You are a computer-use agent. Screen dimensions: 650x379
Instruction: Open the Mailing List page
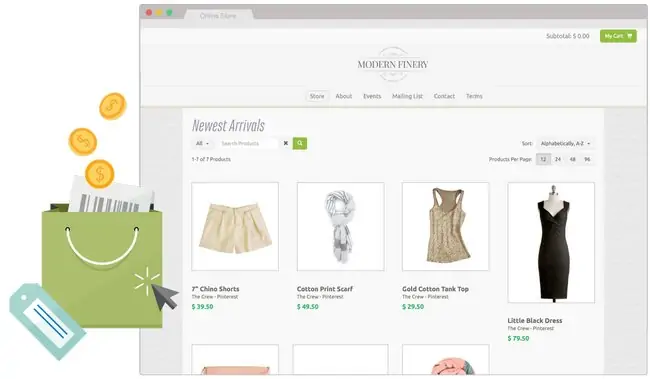click(x=407, y=96)
